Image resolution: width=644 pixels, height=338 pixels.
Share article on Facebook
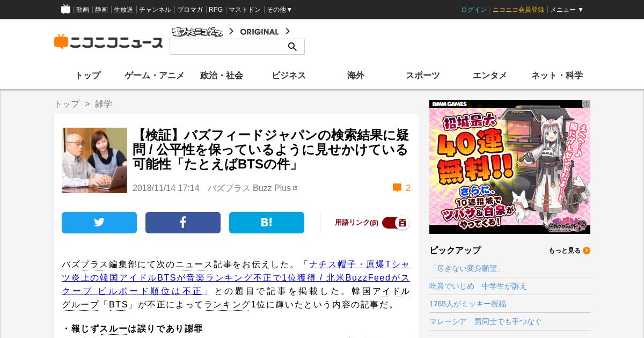(x=183, y=223)
